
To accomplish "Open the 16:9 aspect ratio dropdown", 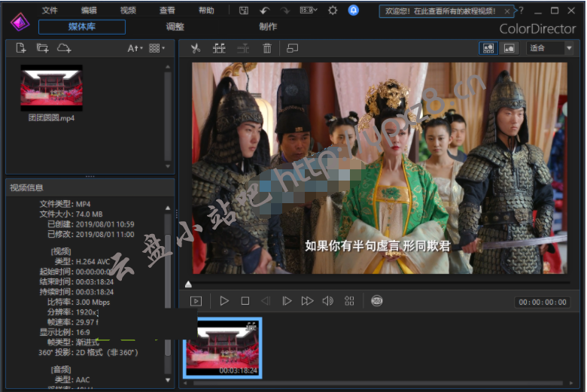I will click(309, 10).
